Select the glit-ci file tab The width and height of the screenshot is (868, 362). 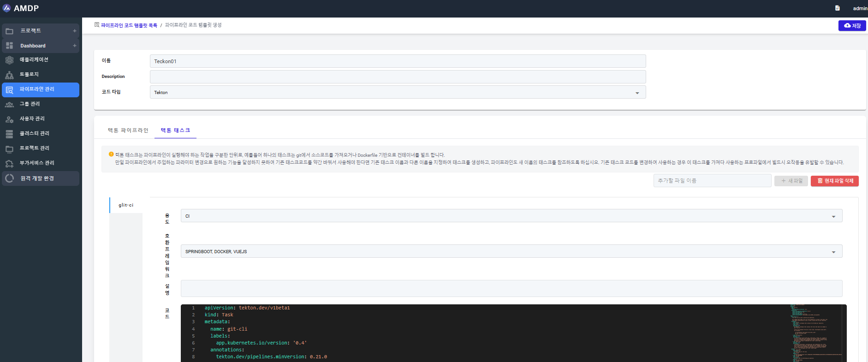pyautogui.click(x=126, y=205)
